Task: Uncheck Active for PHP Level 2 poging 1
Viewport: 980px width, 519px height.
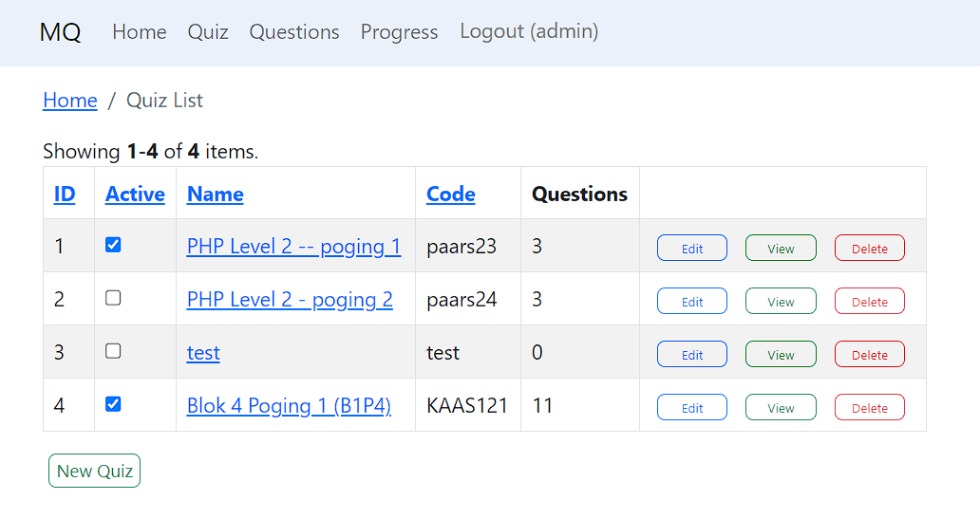Action: click(113, 245)
